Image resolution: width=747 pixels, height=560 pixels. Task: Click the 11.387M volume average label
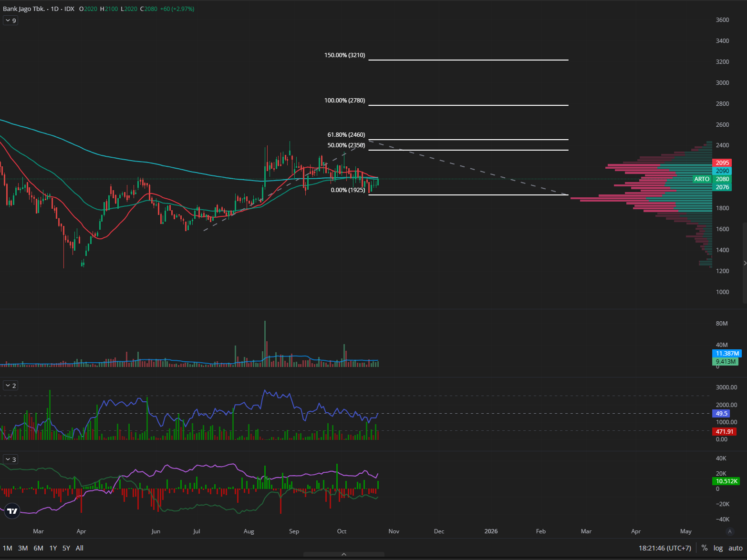coord(727,354)
